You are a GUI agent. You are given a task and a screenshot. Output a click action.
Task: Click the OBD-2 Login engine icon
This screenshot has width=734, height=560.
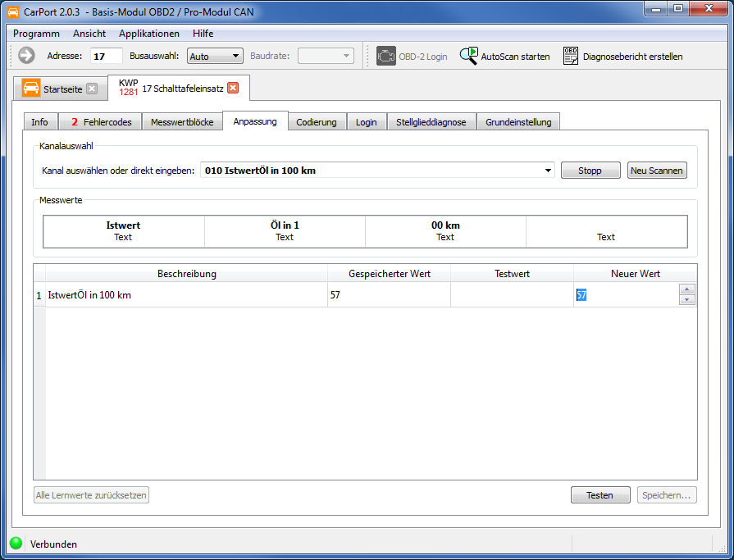tap(385, 56)
